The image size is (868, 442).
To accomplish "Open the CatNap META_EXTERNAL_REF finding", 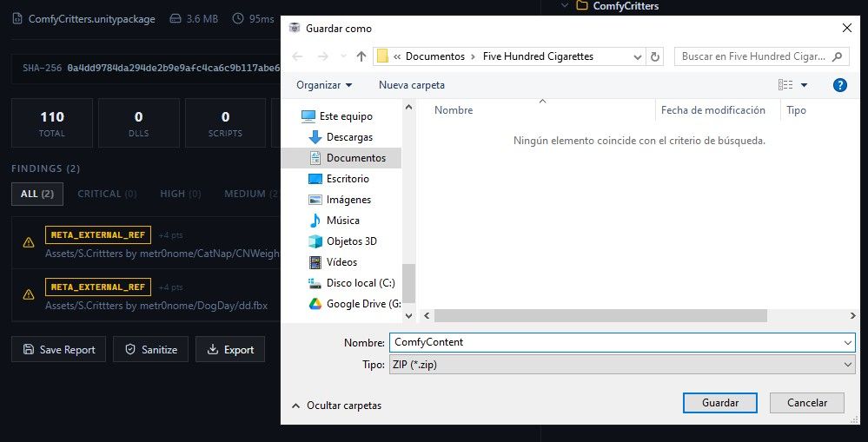I will point(147,243).
